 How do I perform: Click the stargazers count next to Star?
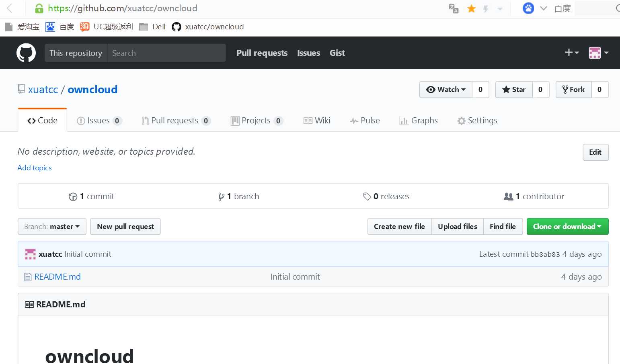click(x=540, y=90)
